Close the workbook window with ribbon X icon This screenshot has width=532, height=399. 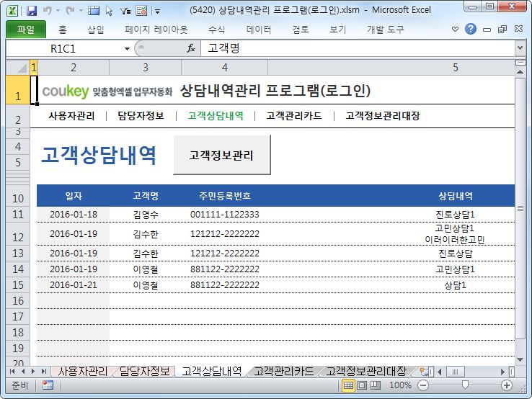[518, 29]
